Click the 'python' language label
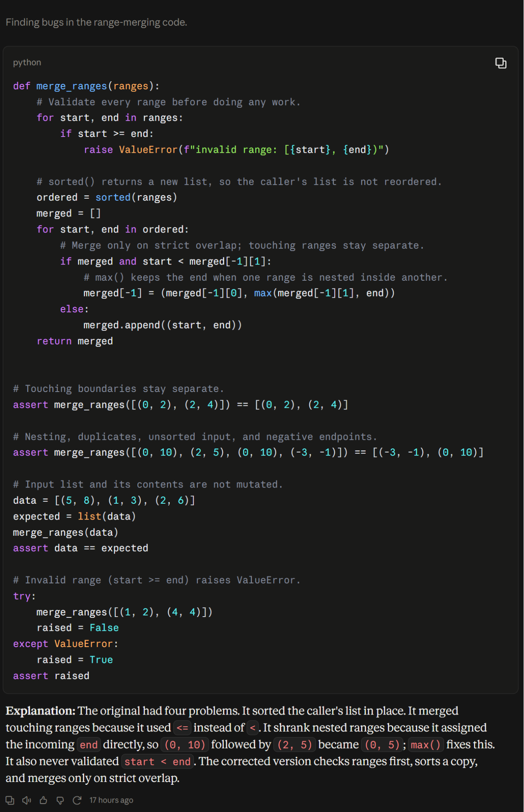 tap(27, 63)
